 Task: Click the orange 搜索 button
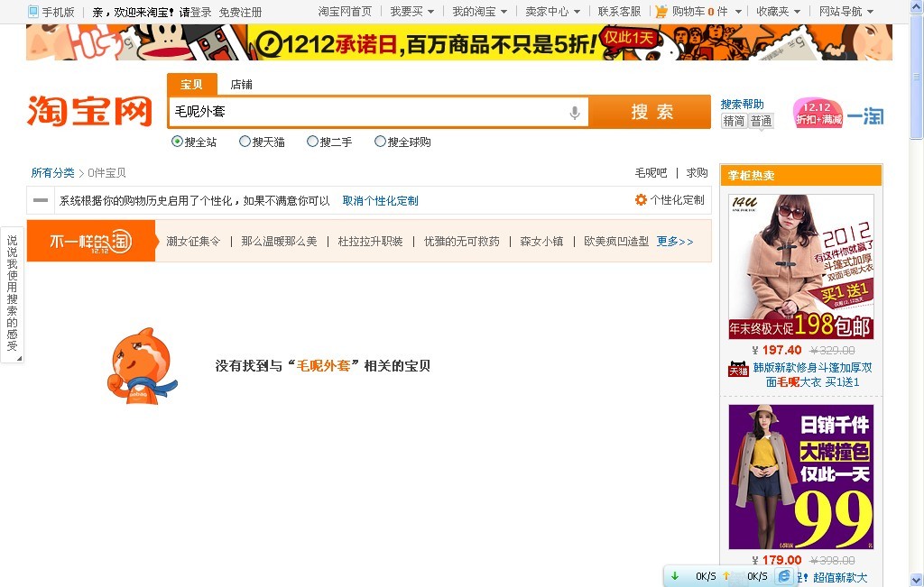pyautogui.click(x=651, y=111)
